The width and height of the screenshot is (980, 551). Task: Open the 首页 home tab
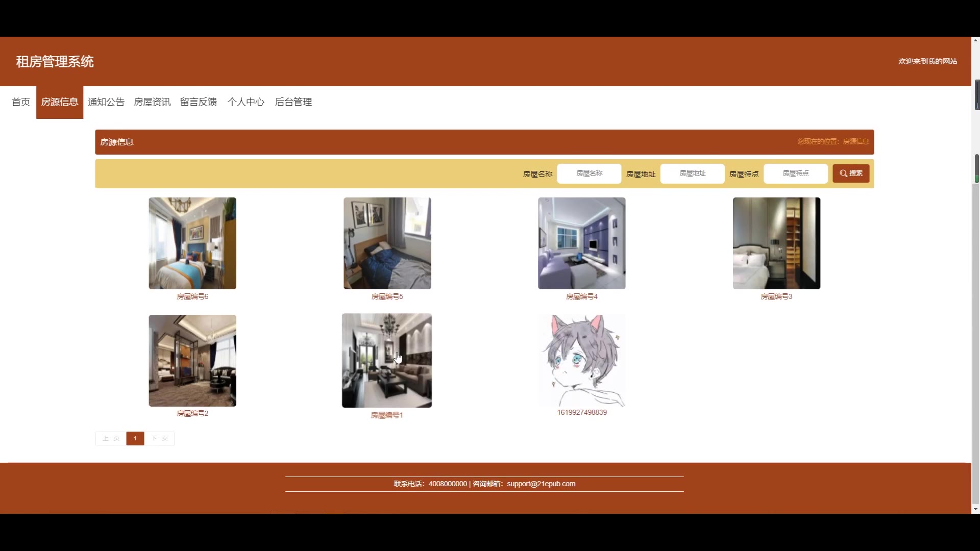click(21, 102)
